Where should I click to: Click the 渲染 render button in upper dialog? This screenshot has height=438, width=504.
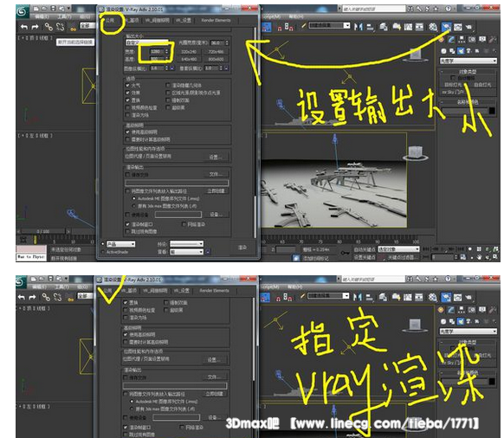click(x=242, y=248)
